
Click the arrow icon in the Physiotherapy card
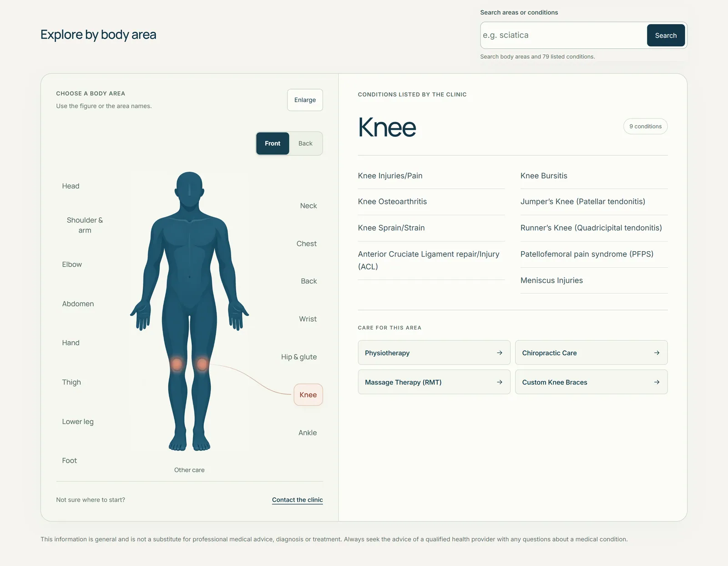tap(500, 353)
